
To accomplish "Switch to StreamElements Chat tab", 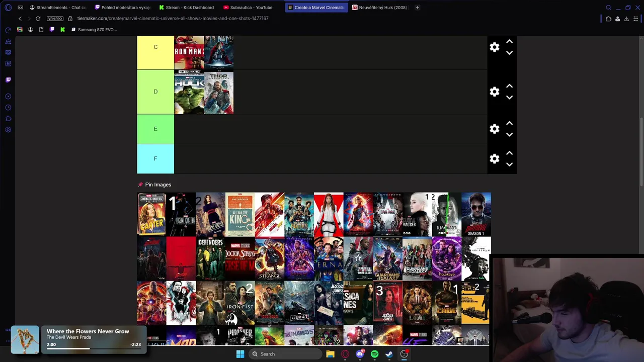I will click(58, 8).
